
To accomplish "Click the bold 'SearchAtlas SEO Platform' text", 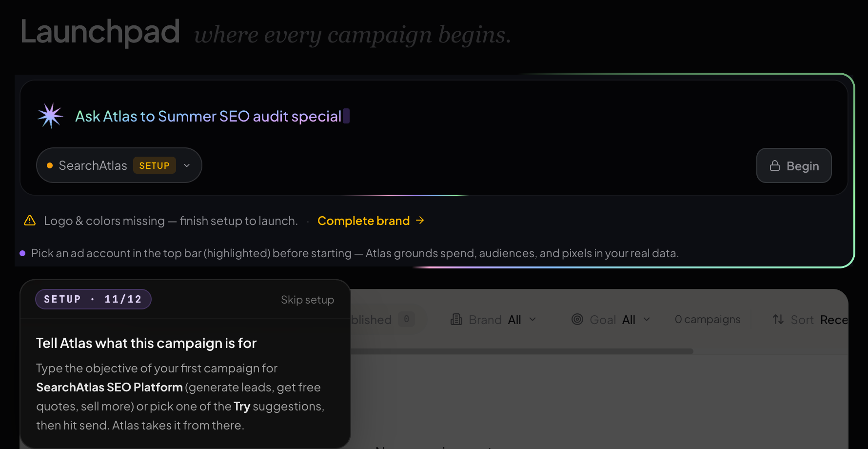I will (109, 387).
